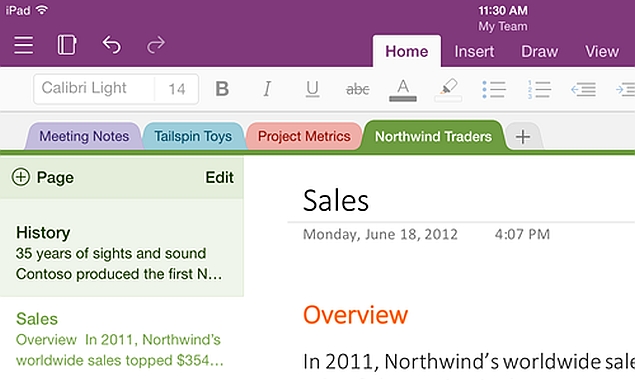Select the Northwind Traders section tab

coord(433,136)
